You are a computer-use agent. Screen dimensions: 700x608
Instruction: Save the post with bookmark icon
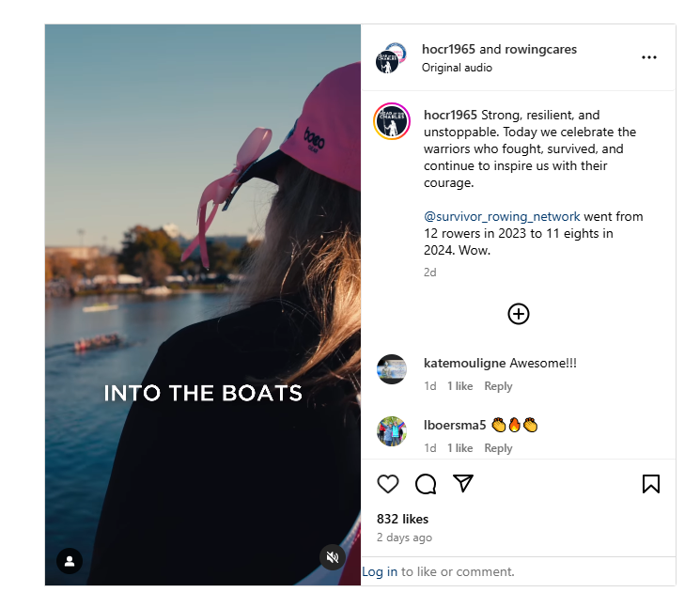651,484
